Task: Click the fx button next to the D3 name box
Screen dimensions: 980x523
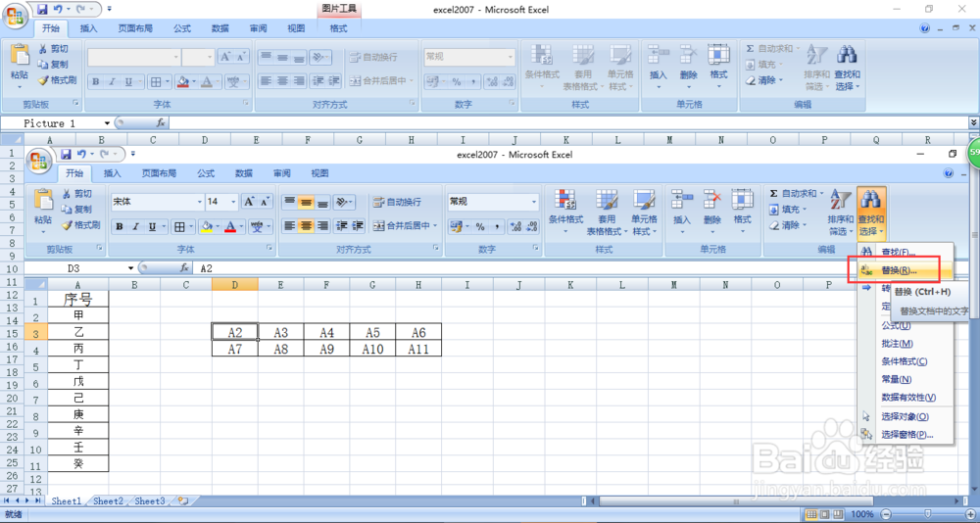Action: click(184, 268)
